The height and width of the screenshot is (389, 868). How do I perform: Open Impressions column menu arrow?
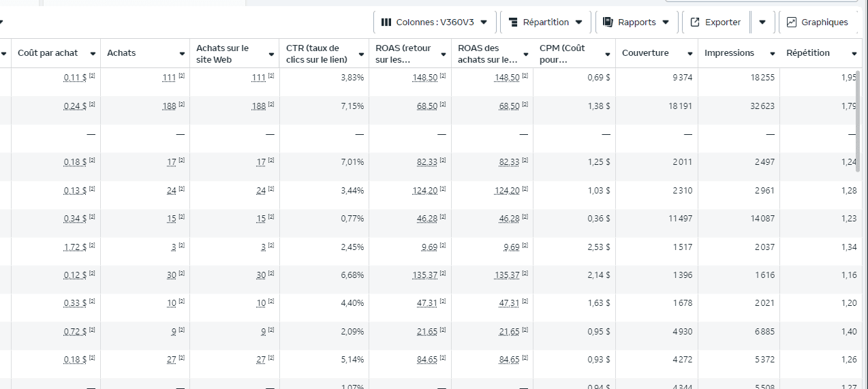tap(772, 53)
